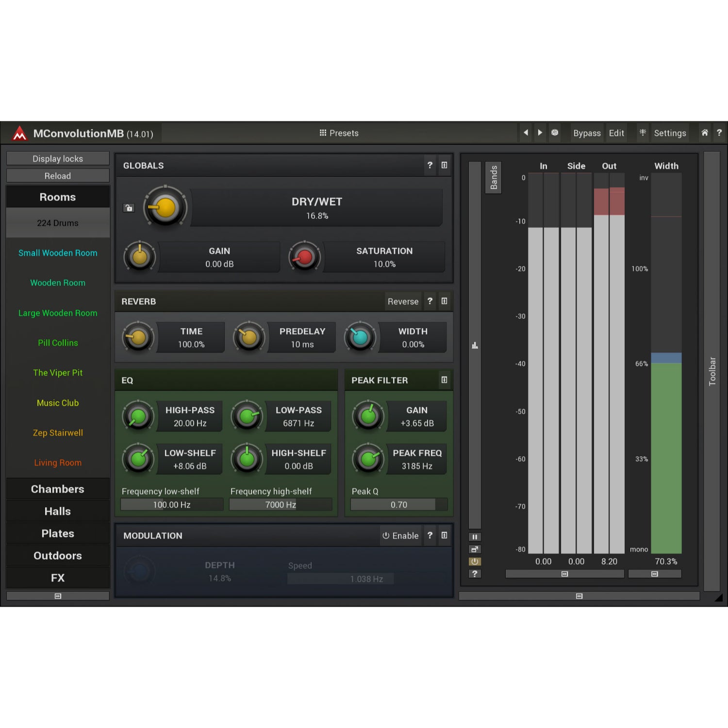
Task: Open help for the Globals panel
Action: pos(430,165)
